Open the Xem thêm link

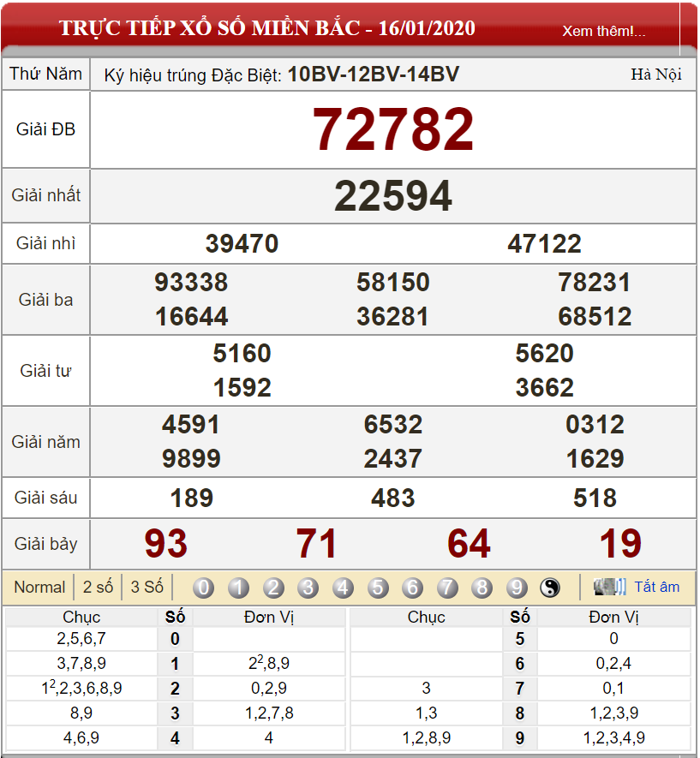(x=604, y=31)
